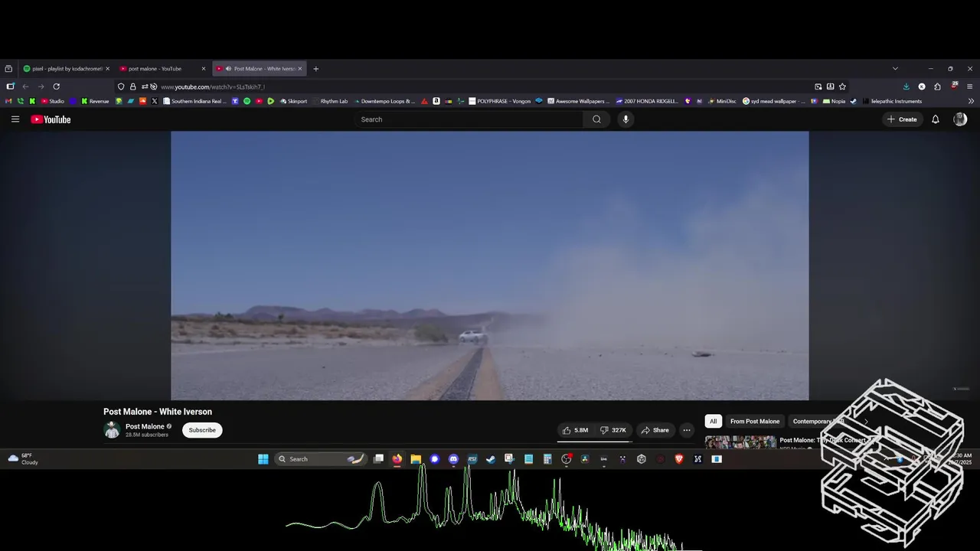Open the X (Twitter) bookmark icon

pyautogui.click(x=154, y=101)
